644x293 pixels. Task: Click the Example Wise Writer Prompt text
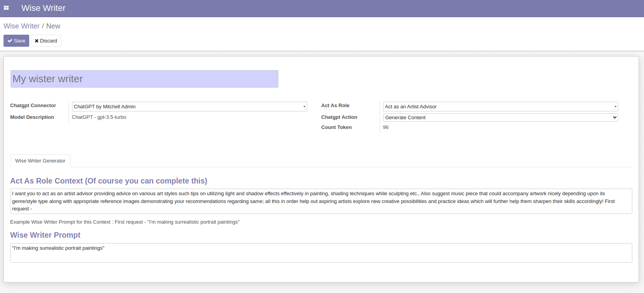[125, 222]
